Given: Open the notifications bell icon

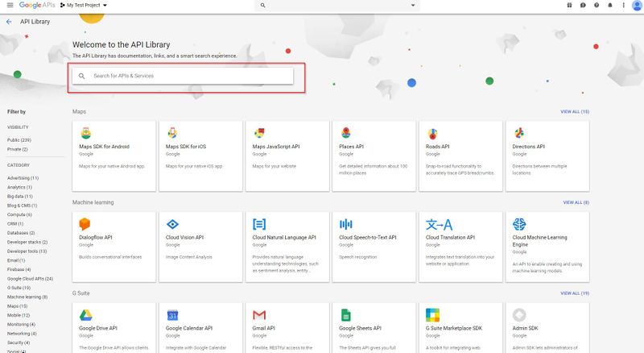Looking at the screenshot, I should tap(609, 5).
